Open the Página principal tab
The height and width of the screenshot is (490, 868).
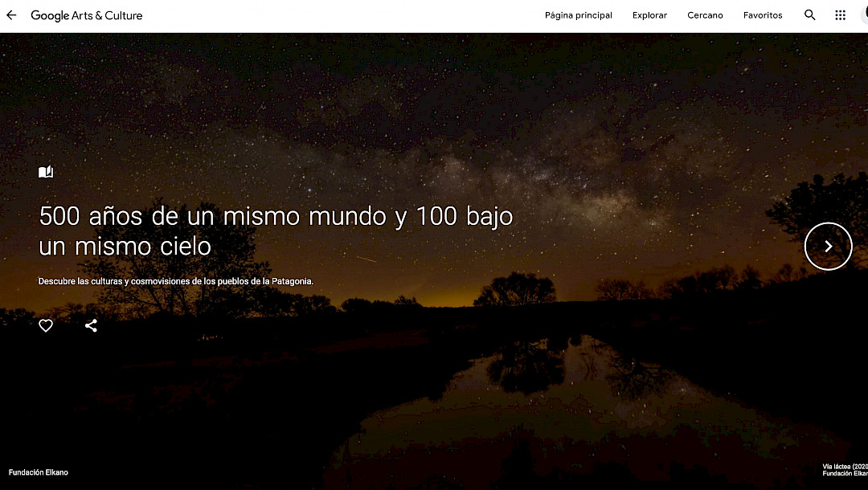pyautogui.click(x=578, y=15)
